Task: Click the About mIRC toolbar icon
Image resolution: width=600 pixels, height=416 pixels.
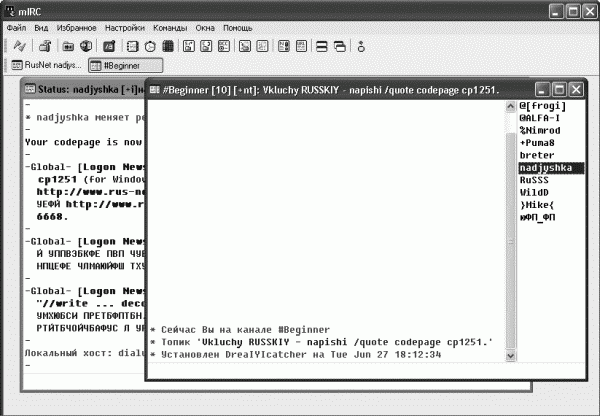Action: pos(361,46)
